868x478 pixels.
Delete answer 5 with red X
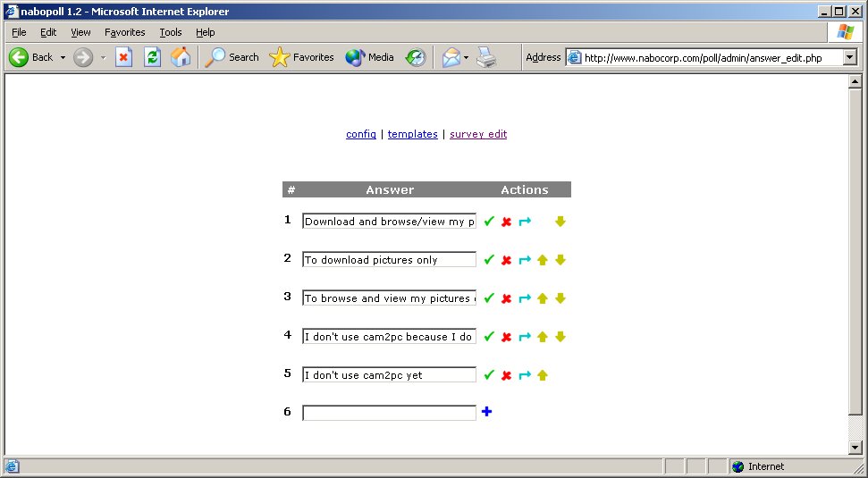(x=506, y=375)
